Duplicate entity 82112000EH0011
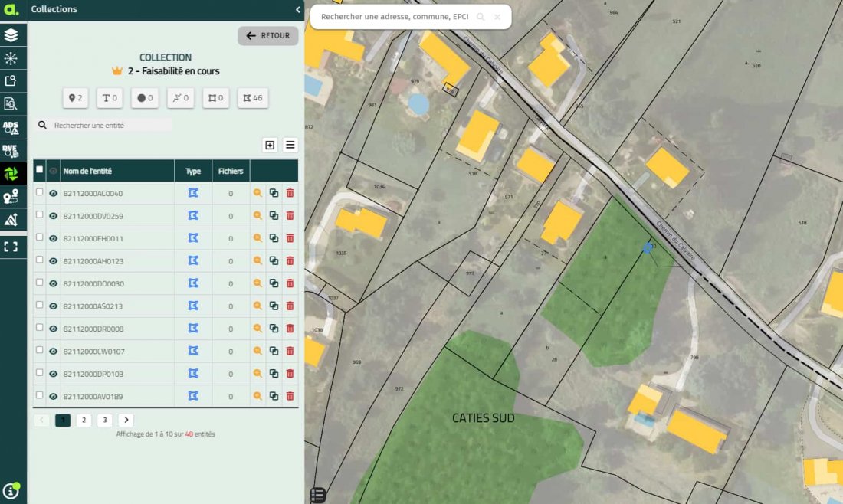 point(274,239)
